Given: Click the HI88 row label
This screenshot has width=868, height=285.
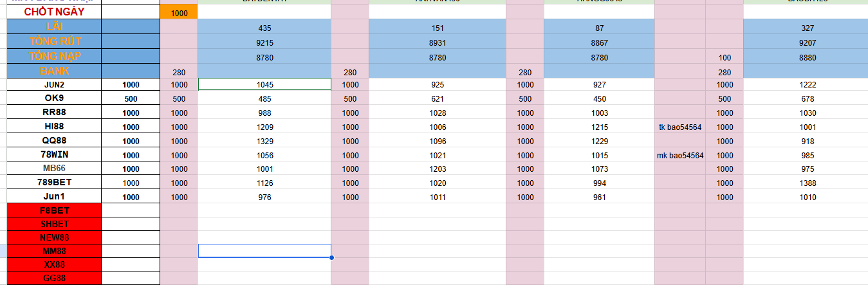Looking at the screenshot, I should tap(54, 127).
